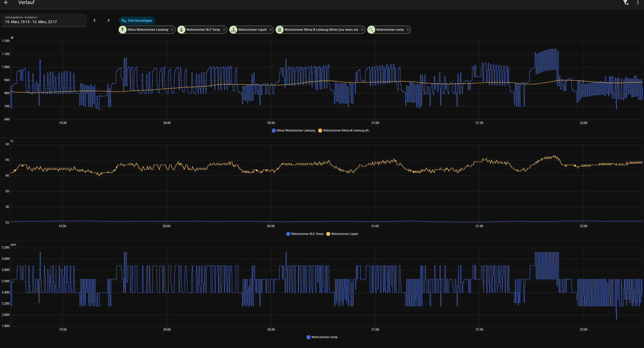
Task: Remove the Wohnzimmer BLE Temp chip
Action: click(224, 30)
